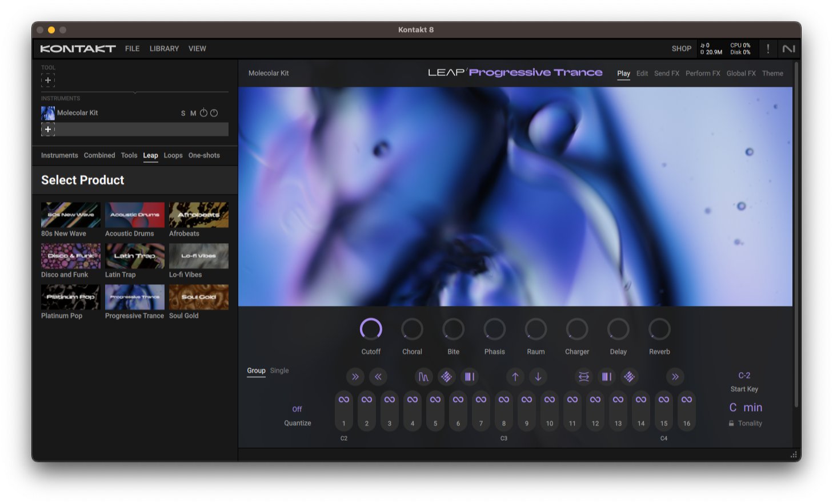Image resolution: width=833 pixels, height=504 pixels.
Task: Click the up arrow transpose icon
Action: 515,377
